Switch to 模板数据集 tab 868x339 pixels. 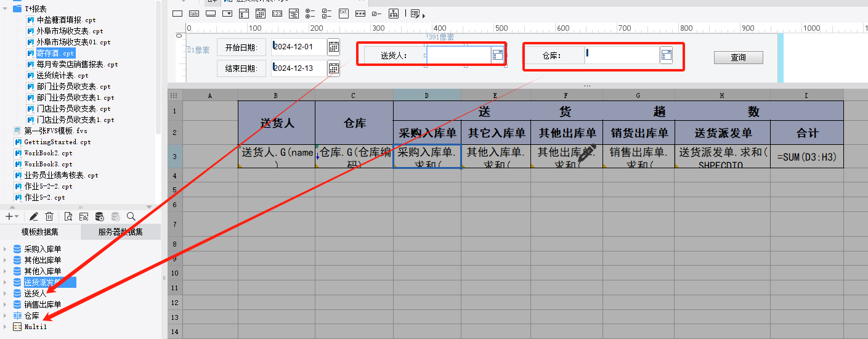40,232
